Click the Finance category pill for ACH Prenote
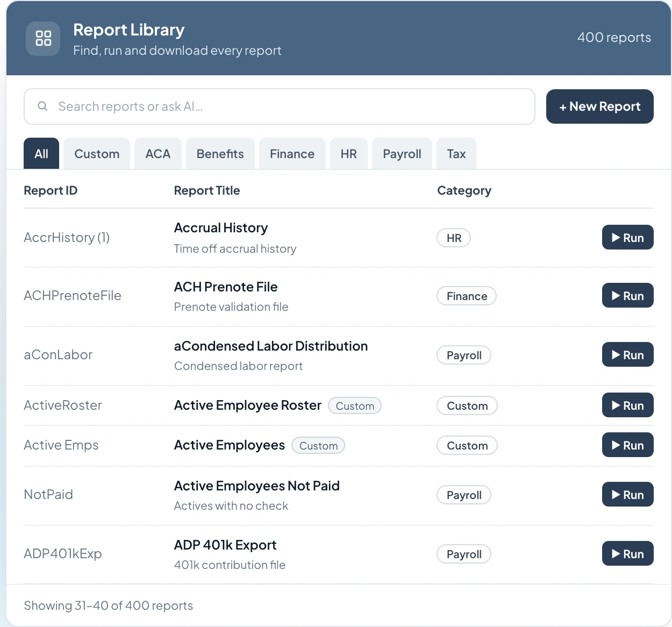 tap(467, 296)
